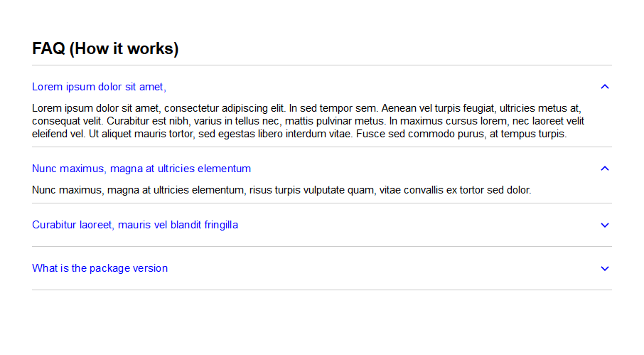Expand chevron beside "What is the package version"
644x355 pixels.
tap(605, 269)
